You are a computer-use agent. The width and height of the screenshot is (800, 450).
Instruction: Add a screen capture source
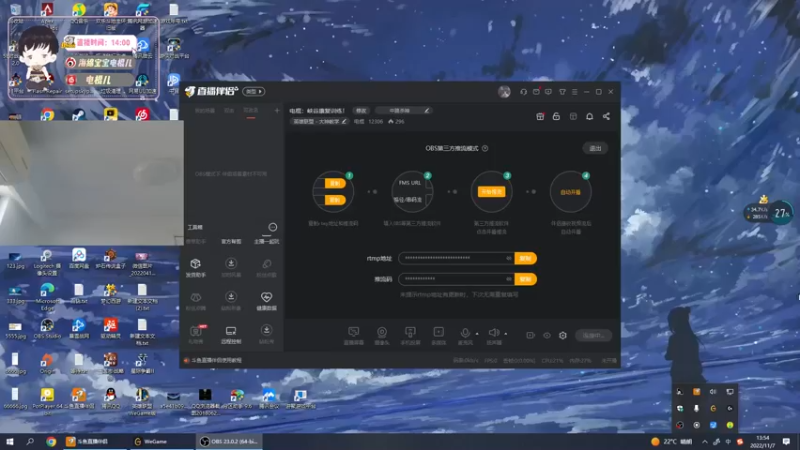coord(354,336)
